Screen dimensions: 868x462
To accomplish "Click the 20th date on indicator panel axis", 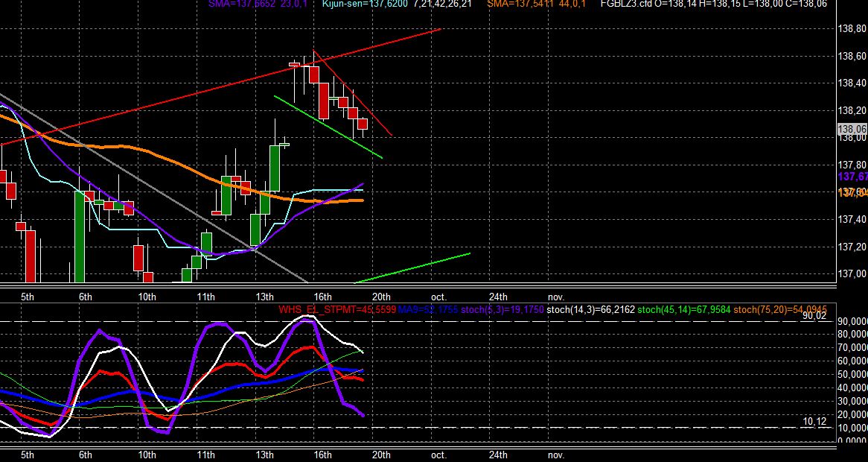I will [x=381, y=455].
